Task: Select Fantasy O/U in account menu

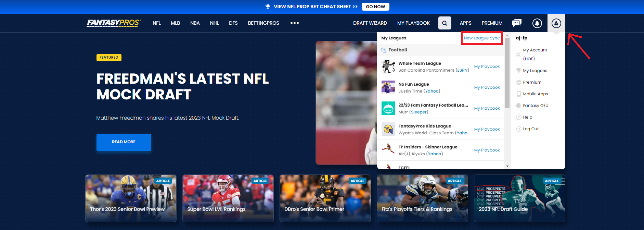Action: pos(536,106)
